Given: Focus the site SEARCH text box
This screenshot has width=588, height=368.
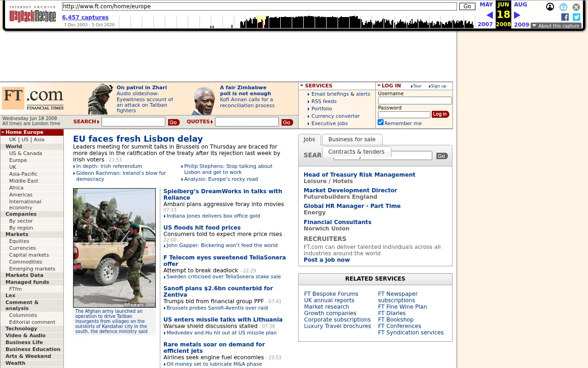Looking at the screenshot, I should 133,122.
